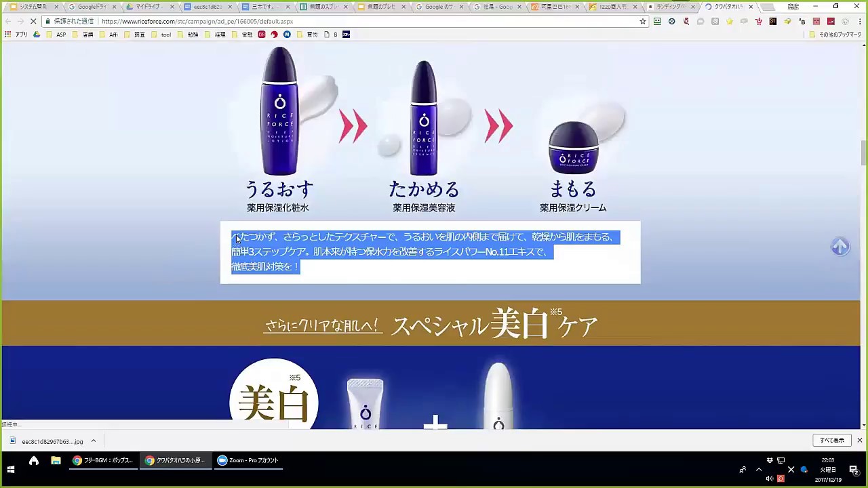The width and height of the screenshot is (868, 488).
Task: Open the ASP bookmark folder
Action: 57,35
